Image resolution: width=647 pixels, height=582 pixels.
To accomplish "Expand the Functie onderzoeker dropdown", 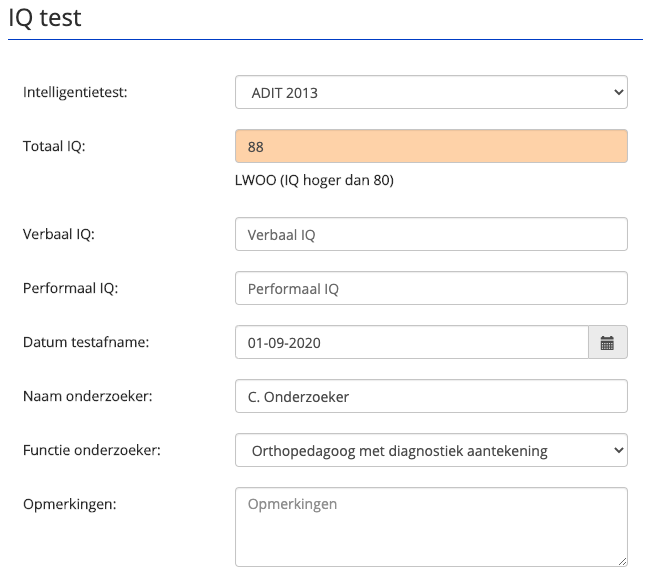I will coord(431,450).
